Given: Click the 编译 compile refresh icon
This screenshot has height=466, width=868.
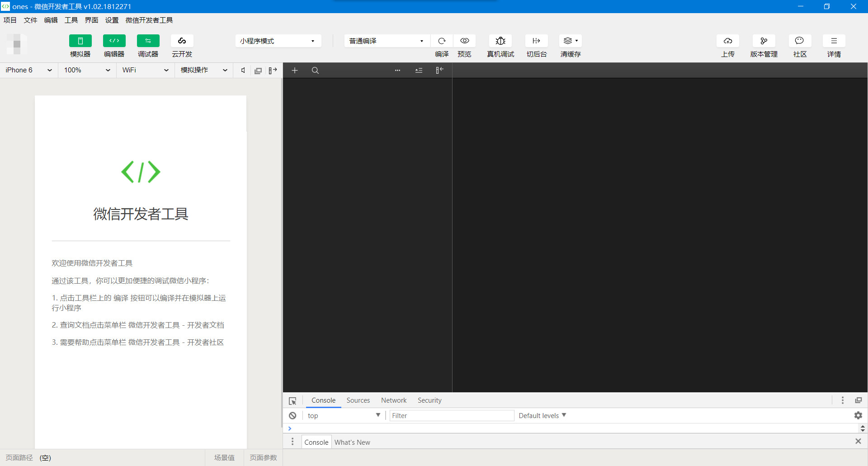Looking at the screenshot, I should (442, 41).
